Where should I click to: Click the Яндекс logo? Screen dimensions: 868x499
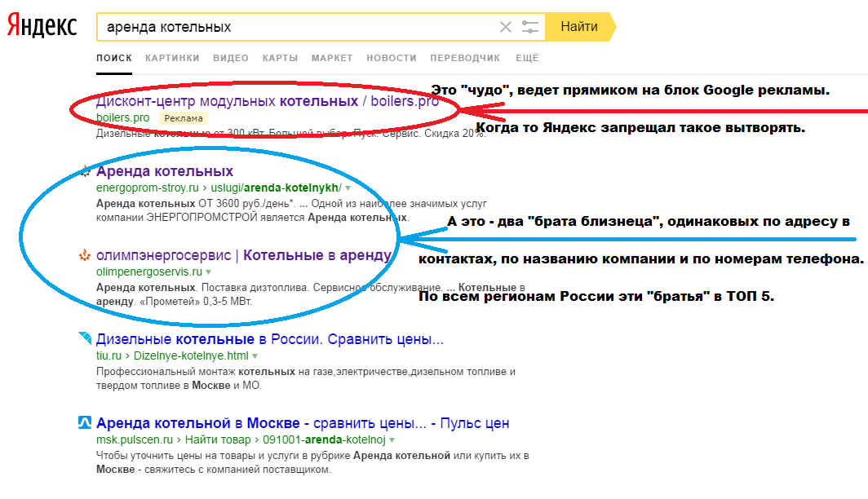[x=42, y=26]
